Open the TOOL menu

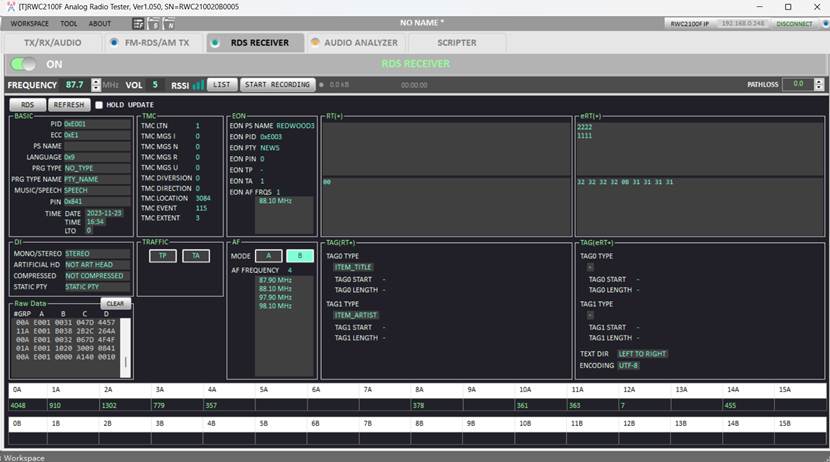pos(68,23)
